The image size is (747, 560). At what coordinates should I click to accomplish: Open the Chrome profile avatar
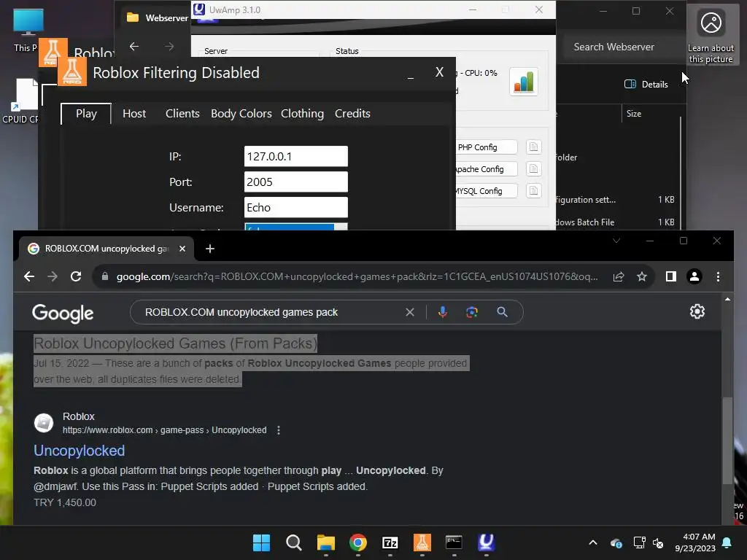pyautogui.click(x=694, y=276)
